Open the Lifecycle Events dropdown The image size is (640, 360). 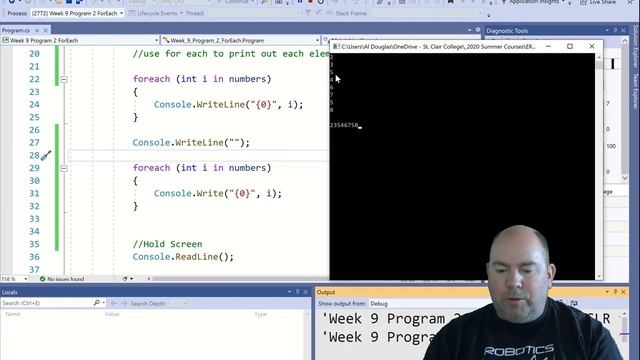(x=156, y=13)
